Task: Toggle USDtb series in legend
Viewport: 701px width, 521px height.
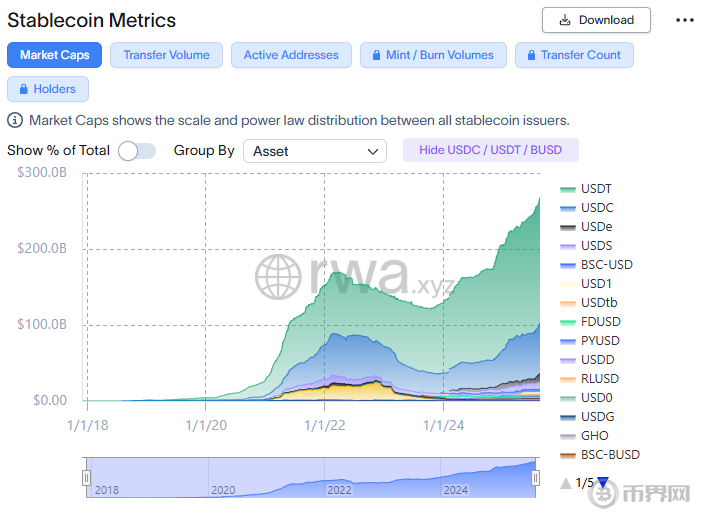Action: (x=589, y=303)
